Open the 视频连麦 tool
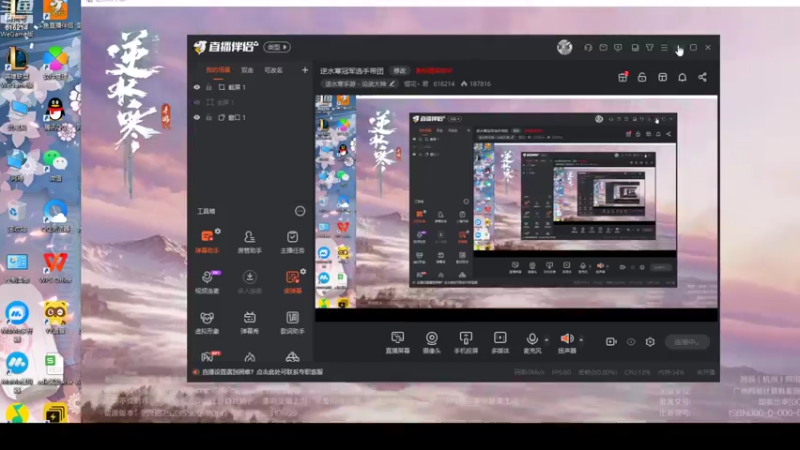The height and width of the screenshot is (450, 800). pos(207,282)
